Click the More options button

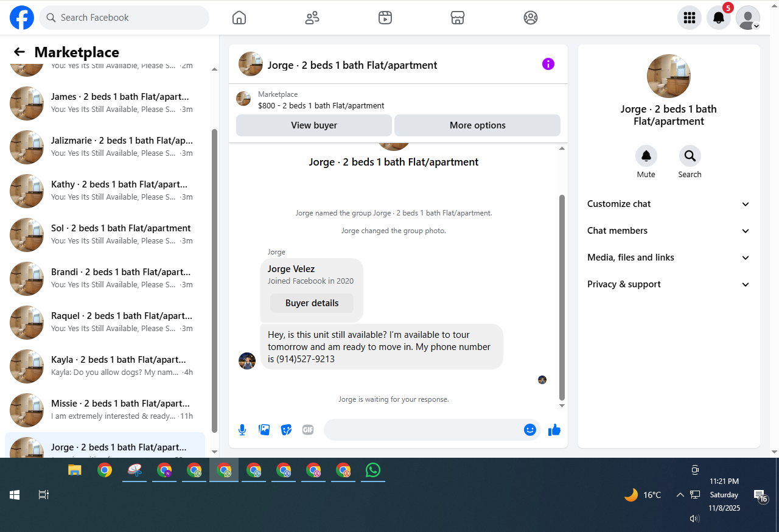click(478, 125)
